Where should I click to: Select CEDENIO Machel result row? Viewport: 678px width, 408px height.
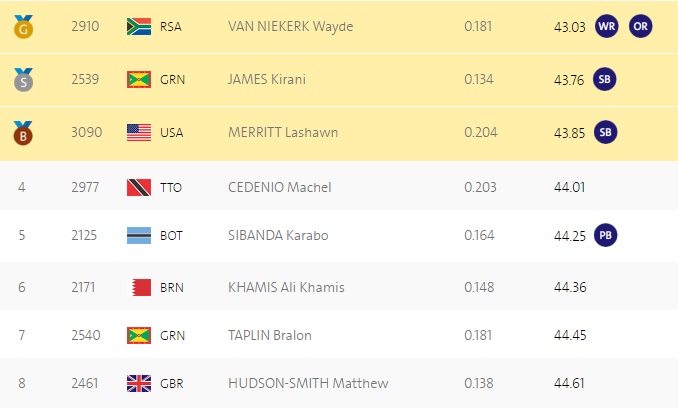339,186
